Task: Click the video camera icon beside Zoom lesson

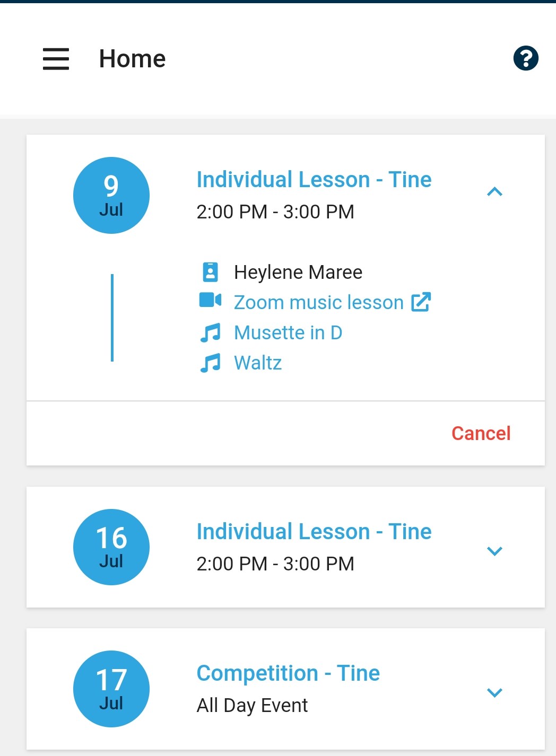Action: point(210,300)
